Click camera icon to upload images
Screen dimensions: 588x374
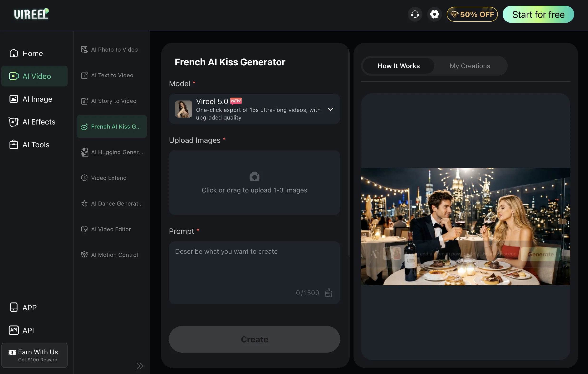pos(255,176)
